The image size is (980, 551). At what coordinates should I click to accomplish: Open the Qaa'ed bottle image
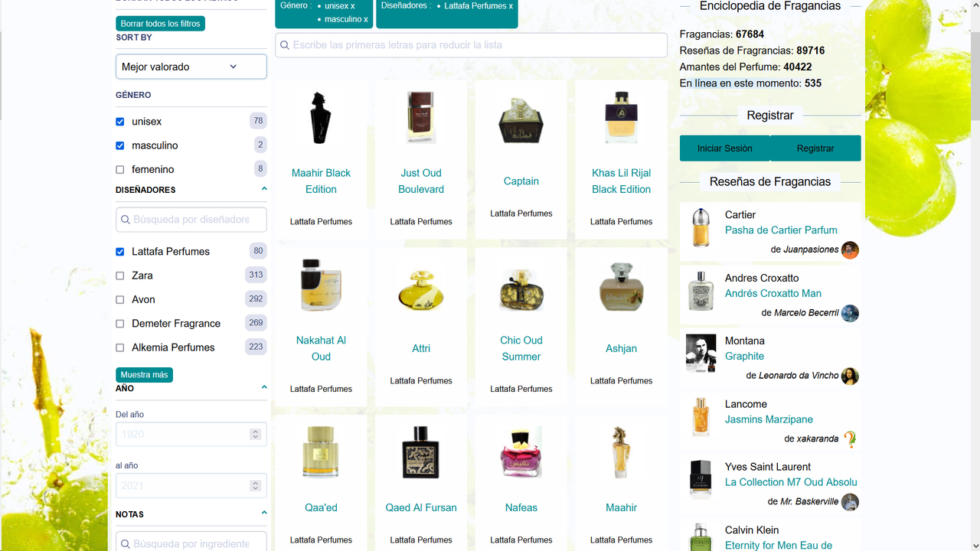pyautogui.click(x=321, y=452)
